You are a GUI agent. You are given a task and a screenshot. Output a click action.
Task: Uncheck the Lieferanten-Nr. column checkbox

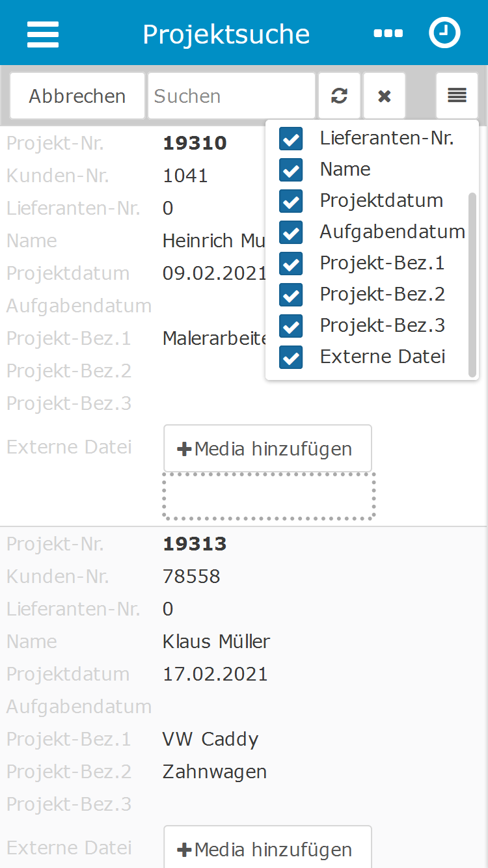291,139
